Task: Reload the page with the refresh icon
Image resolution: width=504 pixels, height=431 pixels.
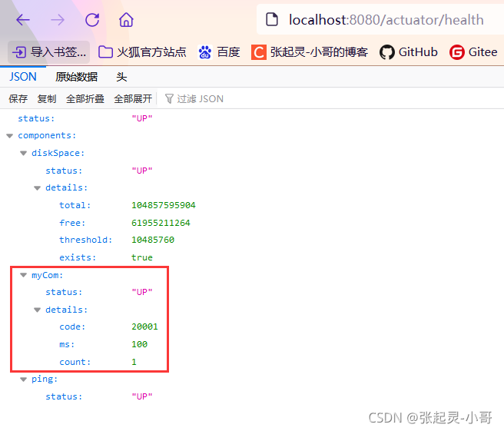Action: pyautogui.click(x=92, y=20)
